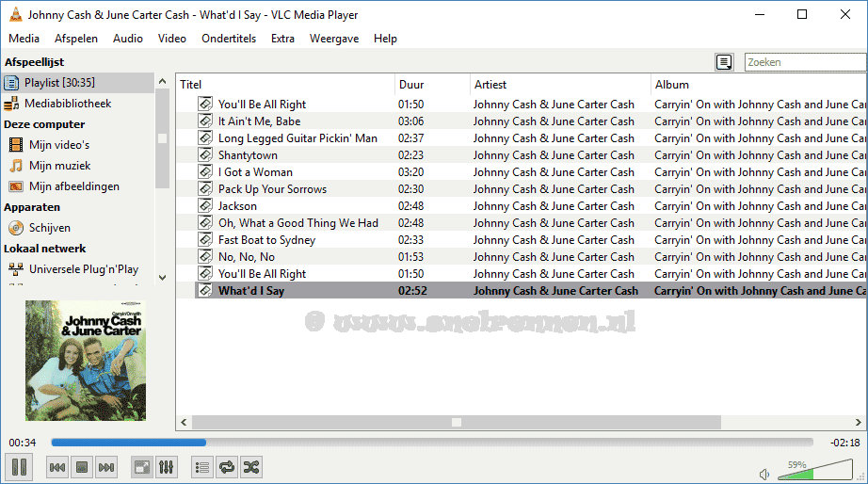The height and width of the screenshot is (484, 868).
Task: Open extended settings equalizer panel
Action: tap(166, 467)
